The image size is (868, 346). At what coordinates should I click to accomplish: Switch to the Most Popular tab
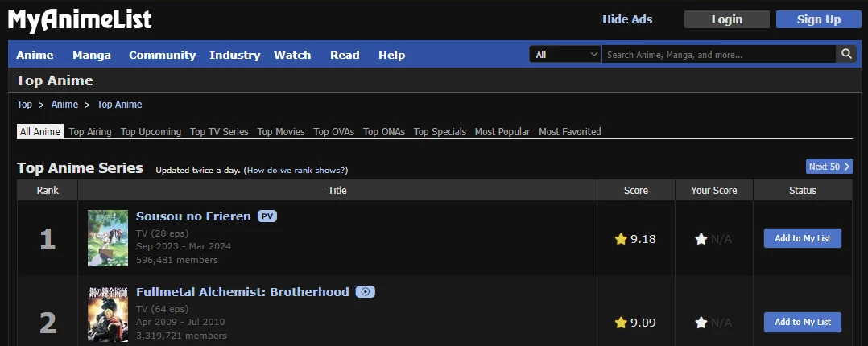tap(502, 132)
